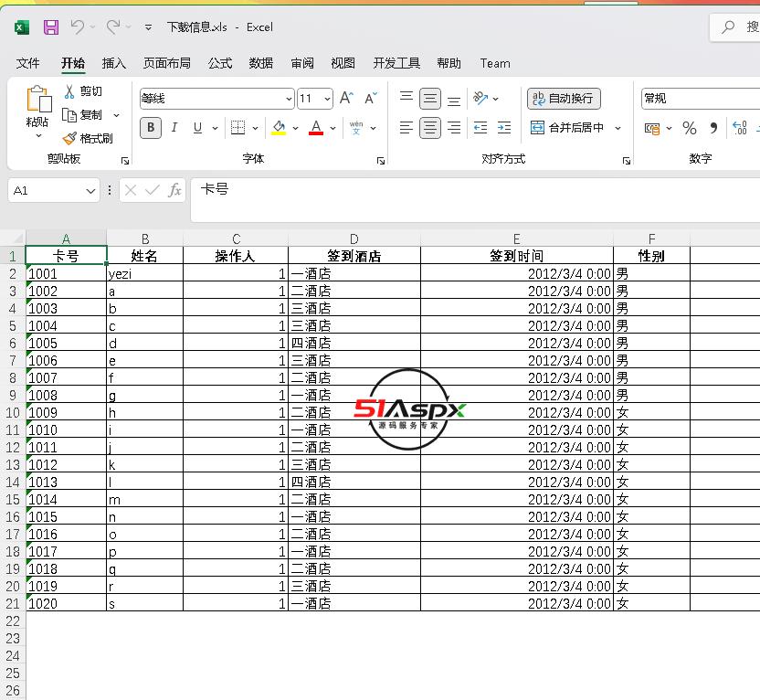Open Merge and Center dropdown arrow
760x700 pixels.
click(618, 129)
